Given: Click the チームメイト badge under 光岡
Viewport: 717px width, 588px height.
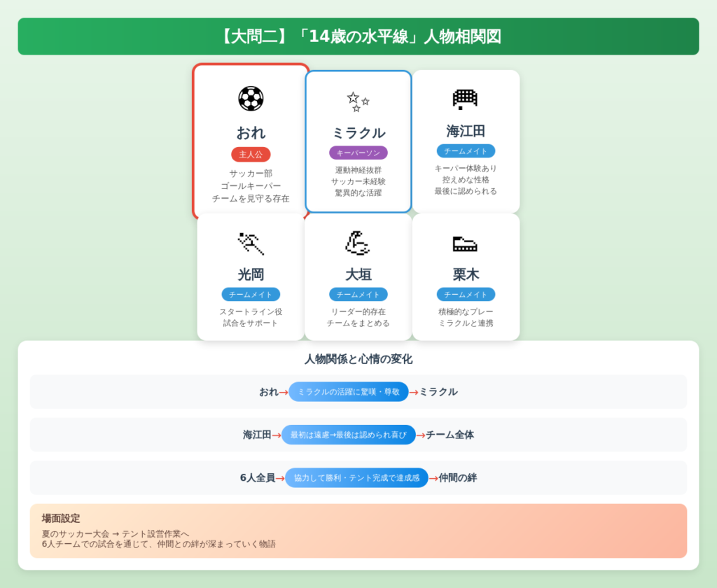Looking at the screenshot, I should point(251,295).
